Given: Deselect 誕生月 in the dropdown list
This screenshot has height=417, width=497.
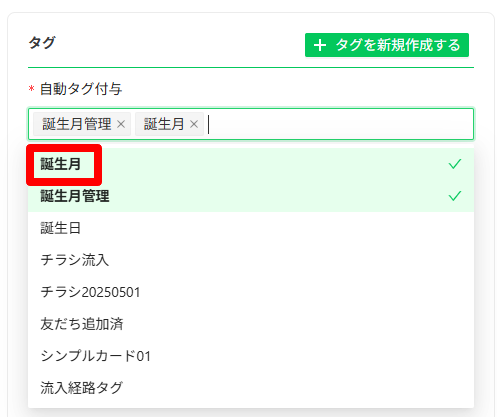Looking at the screenshot, I should tap(251, 164).
